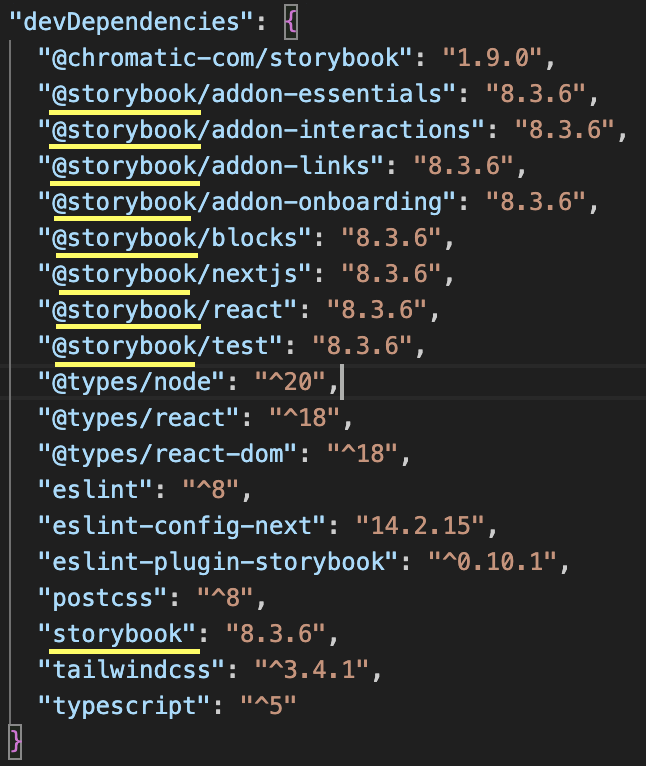Click the @types/react "^18" value
The width and height of the screenshot is (646, 766).
[x=304, y=418]
